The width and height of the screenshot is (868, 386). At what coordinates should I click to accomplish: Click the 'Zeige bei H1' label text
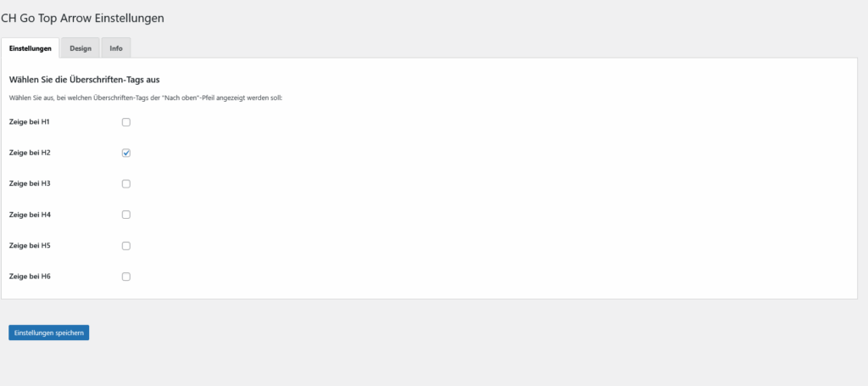(x=30, y=121)
